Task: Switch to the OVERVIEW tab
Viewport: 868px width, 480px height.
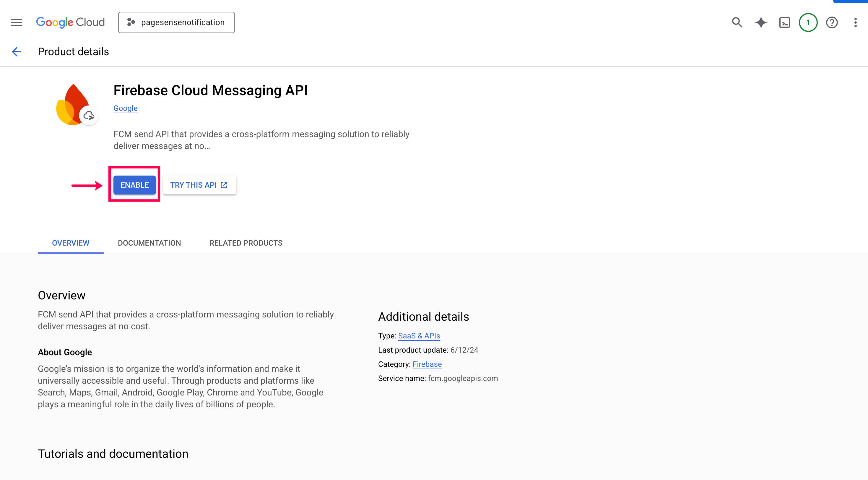Action: click(x=70, y=243)
